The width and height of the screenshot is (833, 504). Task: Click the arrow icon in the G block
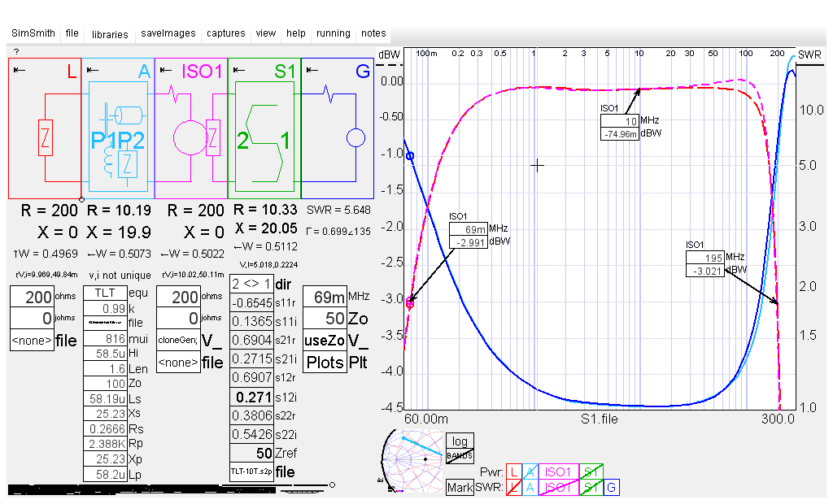[312, 70]
